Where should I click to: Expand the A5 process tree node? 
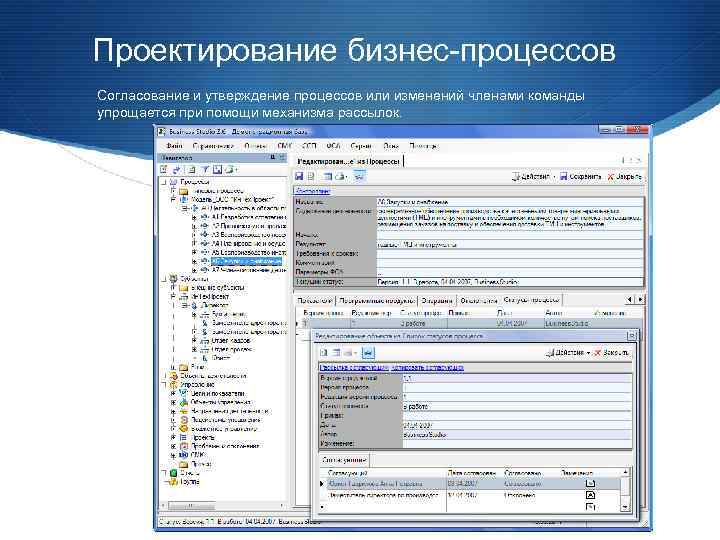194,253
